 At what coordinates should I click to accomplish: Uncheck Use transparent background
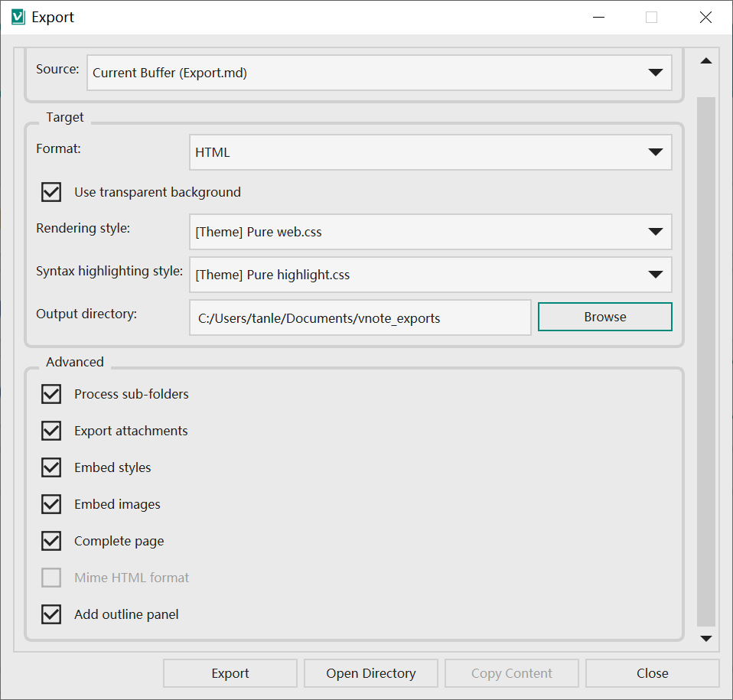51,192
